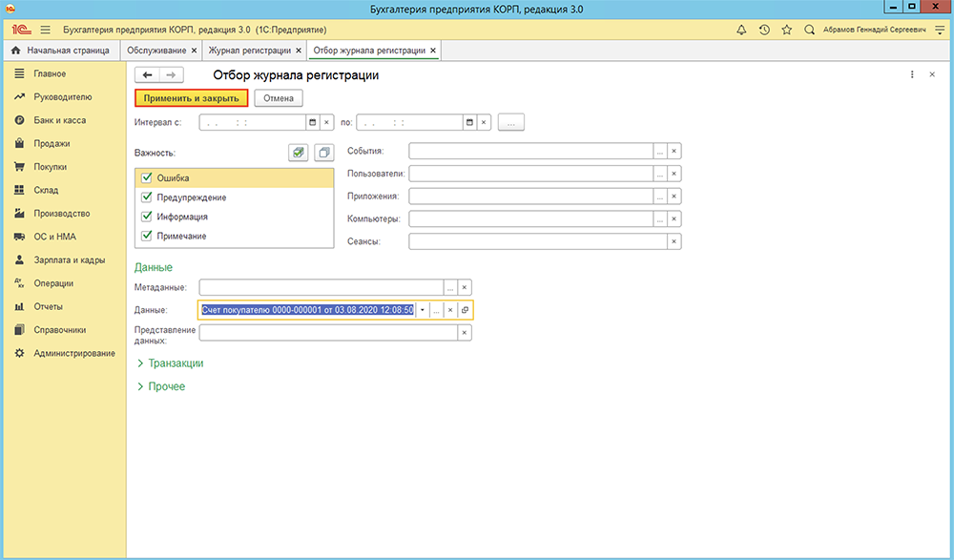This screenshot has width=954, height=560.
Task: Click the Сеансы input field
Action: coord(538,241)
